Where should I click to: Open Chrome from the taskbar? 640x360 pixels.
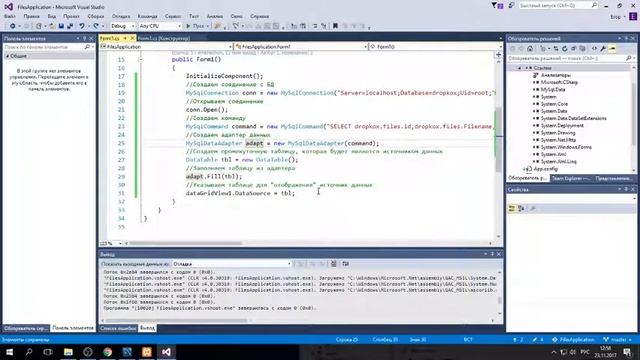click(107, 352)
